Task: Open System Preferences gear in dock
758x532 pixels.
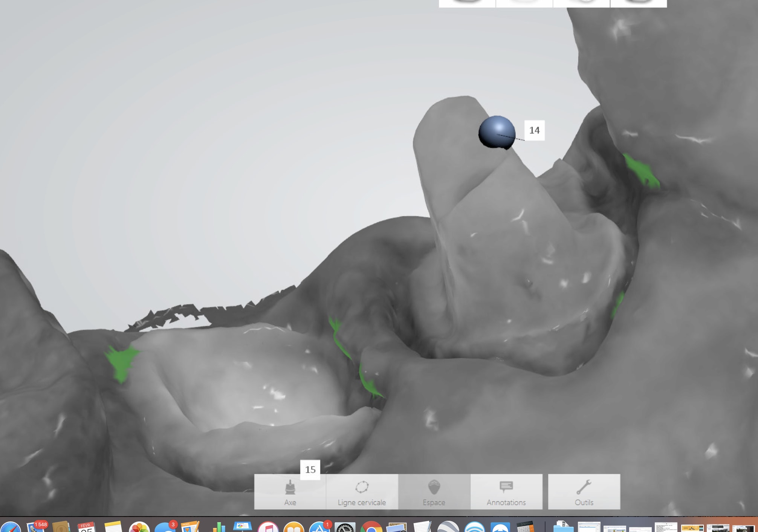Action: pyautogui.click(x=345, y=527)
